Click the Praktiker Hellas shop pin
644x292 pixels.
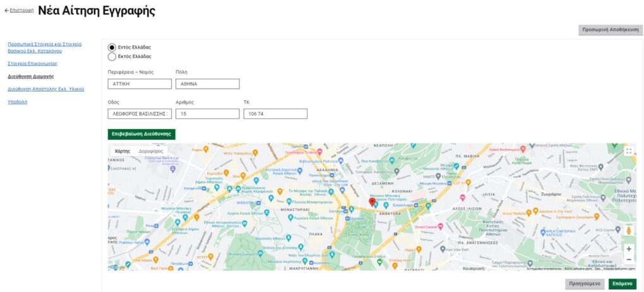tap(147, 242)
